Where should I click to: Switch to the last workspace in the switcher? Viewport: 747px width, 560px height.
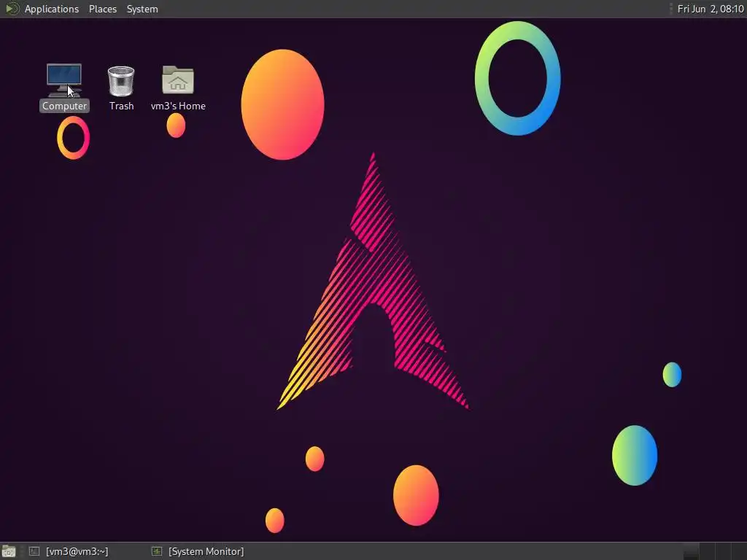739,551
